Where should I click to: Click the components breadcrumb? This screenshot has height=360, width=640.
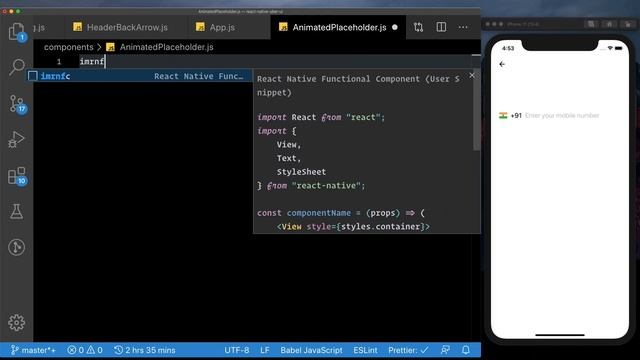[x=69, y=47]
